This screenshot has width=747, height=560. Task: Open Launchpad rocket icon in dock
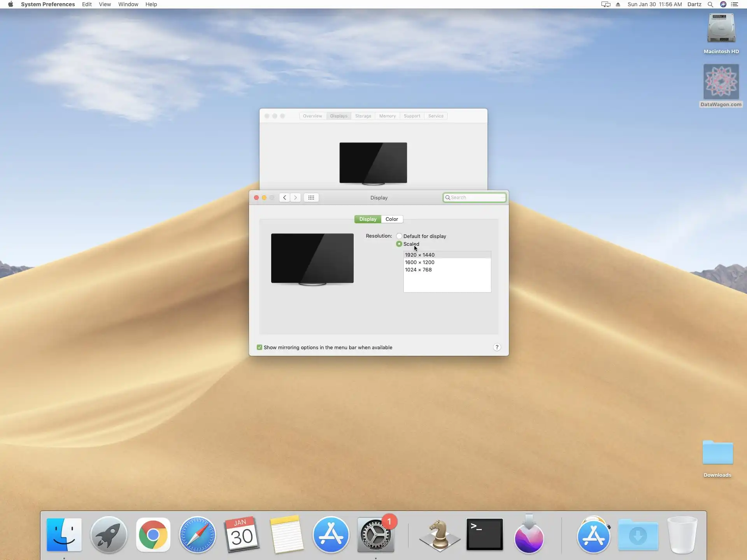[x=109, y=535]
